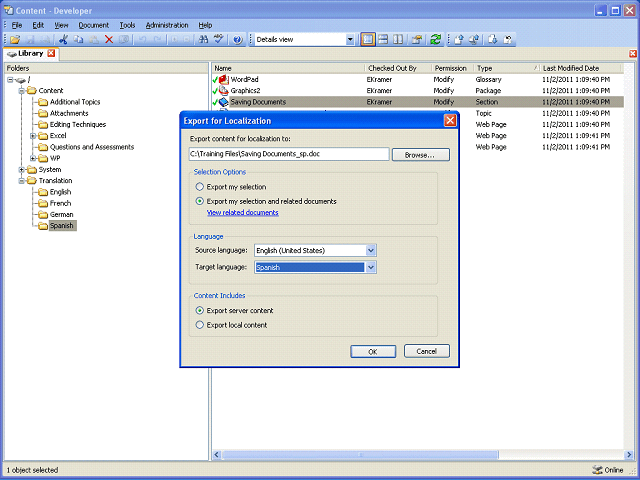
Task: Click the Graphics2 package icon
Action: pos(223,91)
